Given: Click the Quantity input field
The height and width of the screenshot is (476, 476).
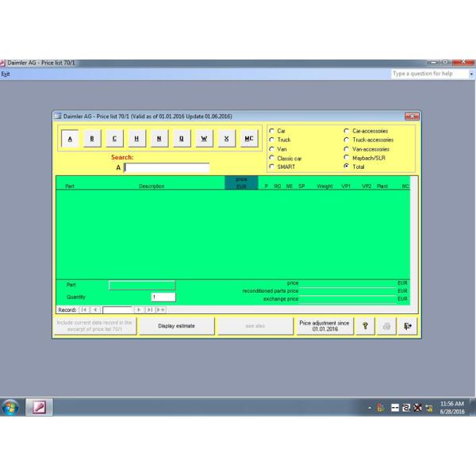Looking at the screenshot, I should pos(163,297).
